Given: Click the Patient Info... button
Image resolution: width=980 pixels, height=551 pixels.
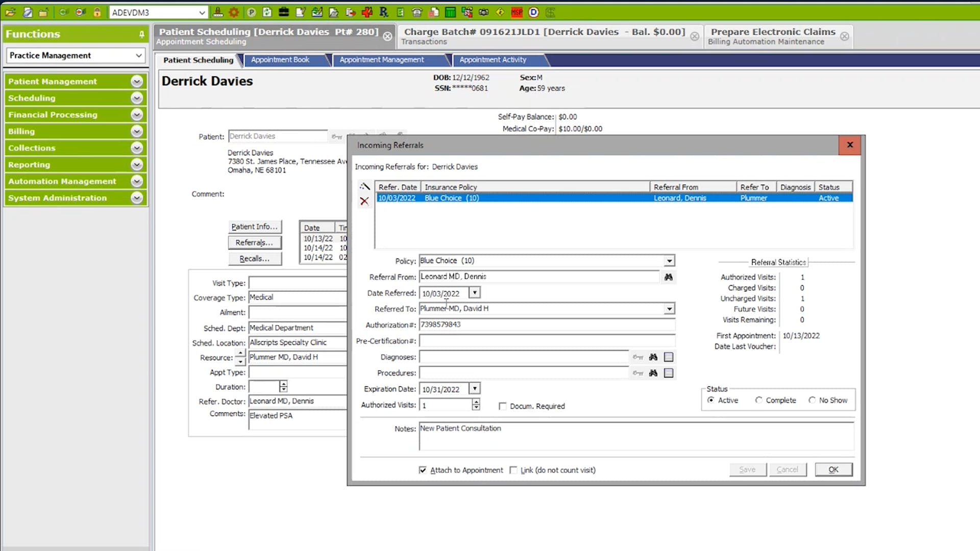Looking at the screenshot, I should click(254, 227).
